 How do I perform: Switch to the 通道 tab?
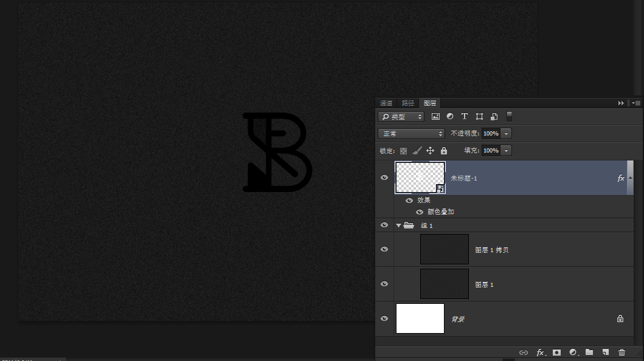[x=386, y=103]
